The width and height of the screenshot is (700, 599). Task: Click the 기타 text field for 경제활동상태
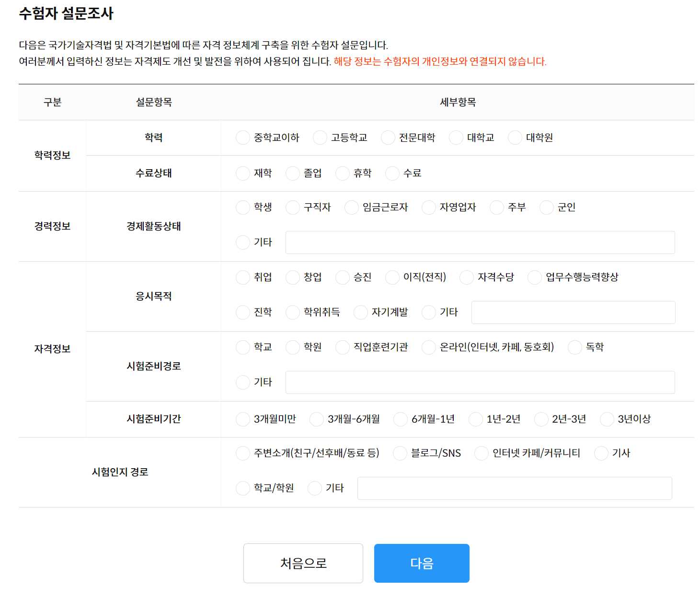(x=480, y=242)
